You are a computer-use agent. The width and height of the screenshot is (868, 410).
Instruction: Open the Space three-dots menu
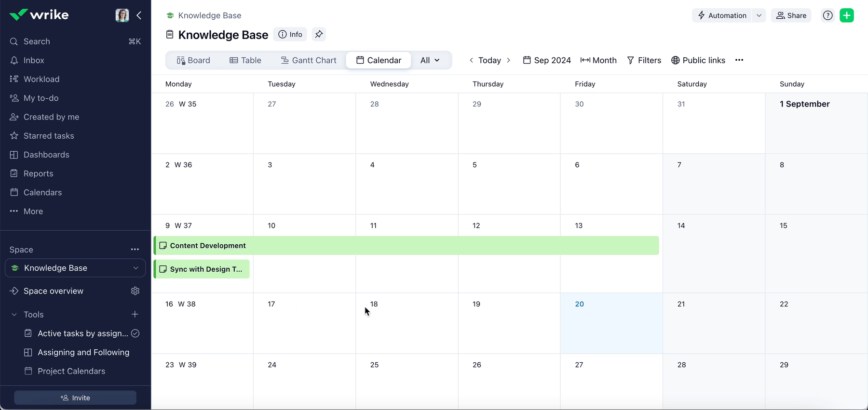[x=135, y=250]
